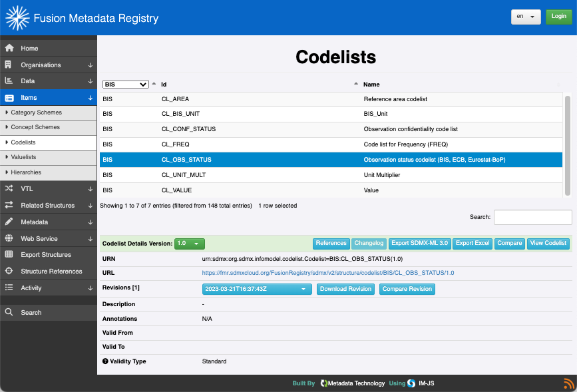The image size is (577, 392).
Task: Click the Data chart icon in sidebar
Action: point(9,81)
